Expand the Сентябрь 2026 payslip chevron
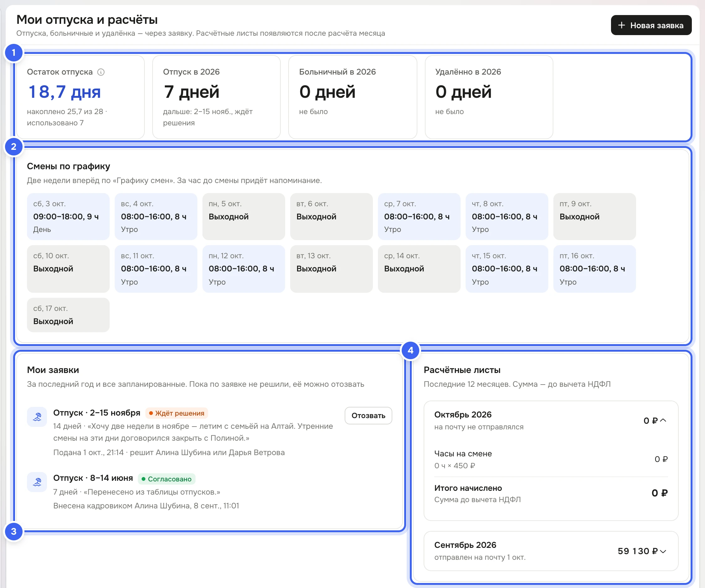The width and height of the screenshot is (705, 588). pyautogui.click(x=663, y=551)
